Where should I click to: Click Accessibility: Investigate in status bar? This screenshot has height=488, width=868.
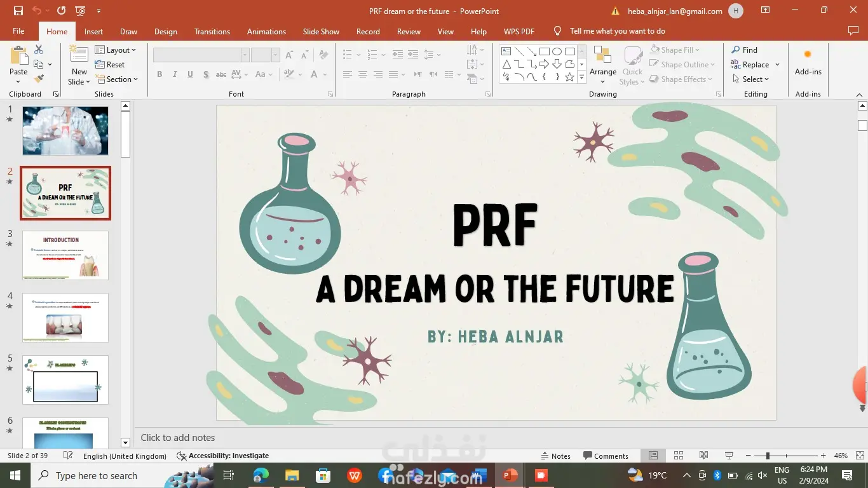(x=222, y=456)
